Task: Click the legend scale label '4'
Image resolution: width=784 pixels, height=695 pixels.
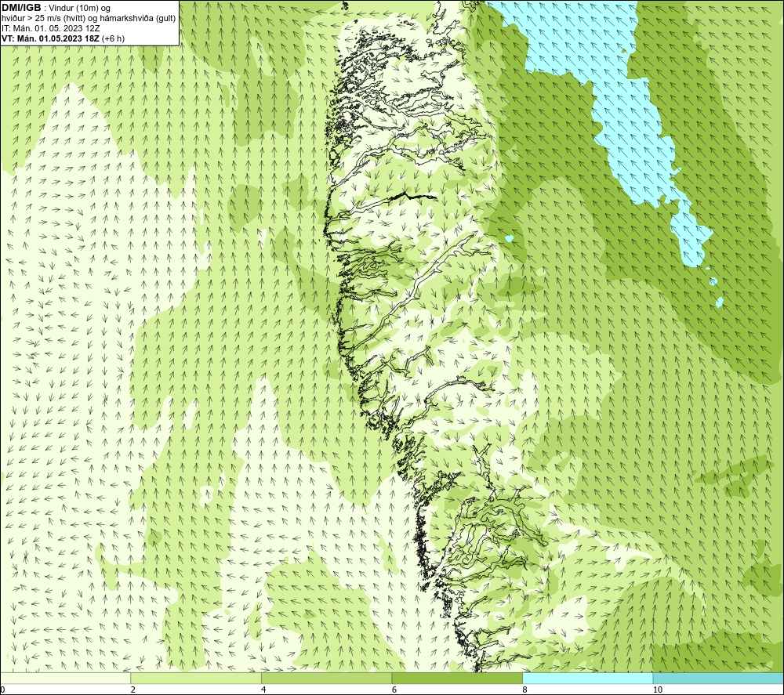Action: [263, 690]
